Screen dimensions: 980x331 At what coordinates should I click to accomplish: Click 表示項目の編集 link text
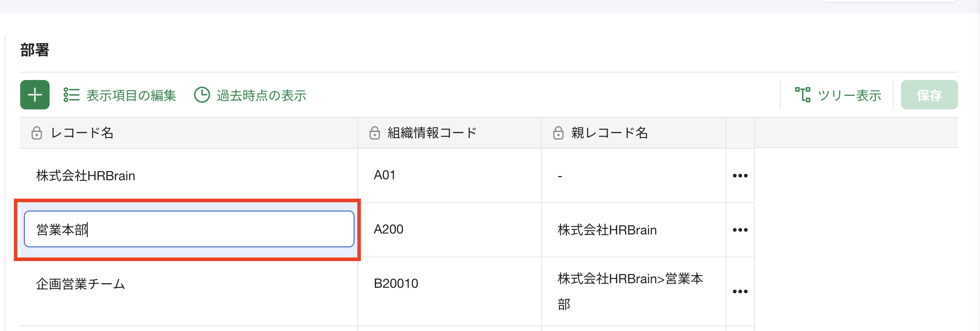click(x=131, y=95)
